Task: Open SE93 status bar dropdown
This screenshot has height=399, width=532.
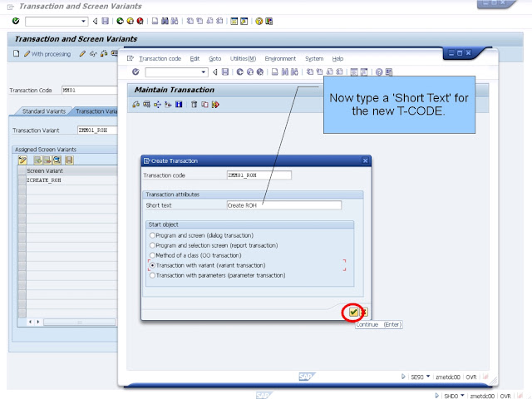Action: coord(428,377)
